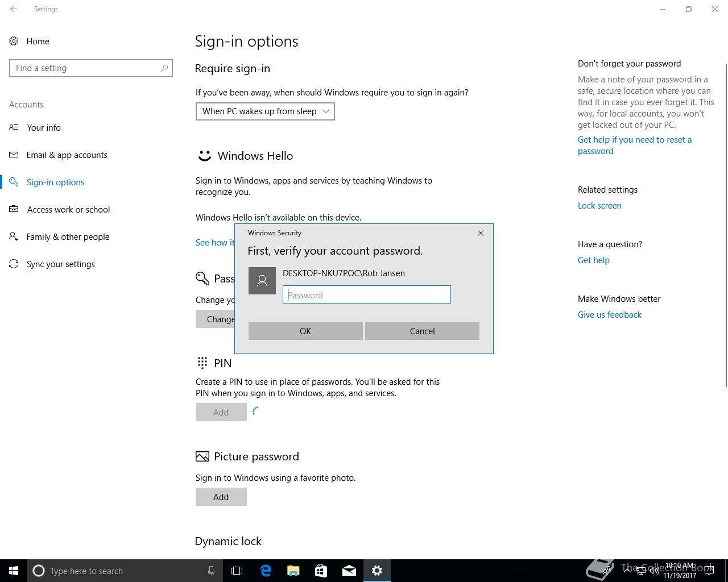Click the Sign-in options key icon in sidebar

(14, 182)
